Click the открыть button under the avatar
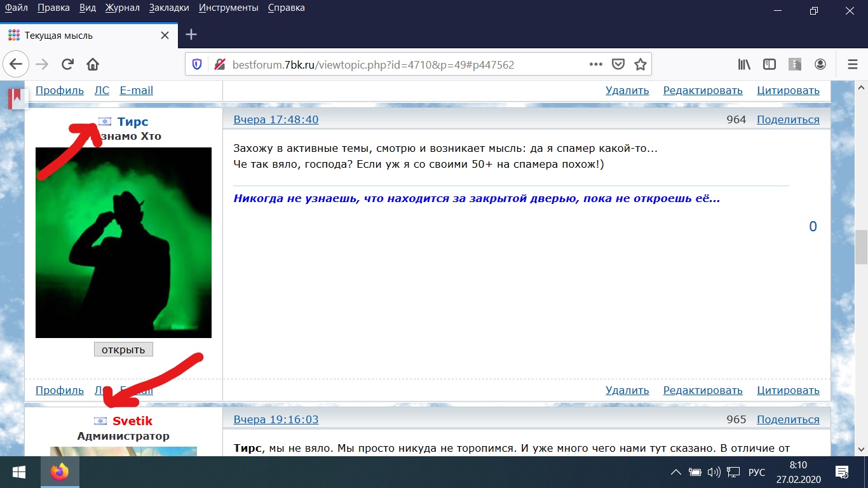Screen dimensions: 868x488 [123, 349]
